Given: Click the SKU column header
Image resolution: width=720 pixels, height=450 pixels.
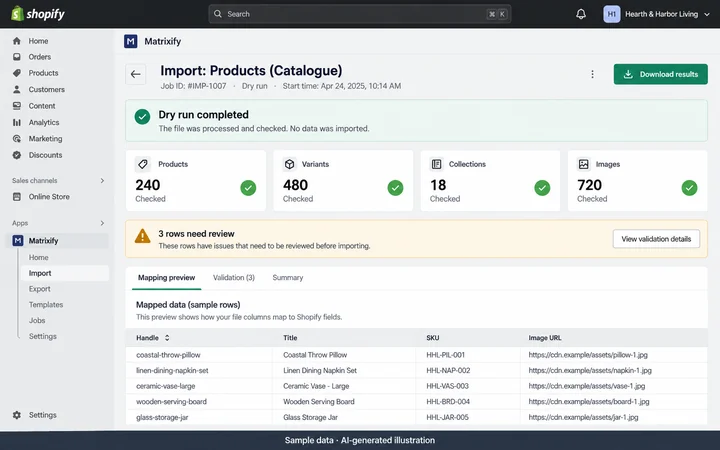Looking at the screenshot, I should coord(433,338).
